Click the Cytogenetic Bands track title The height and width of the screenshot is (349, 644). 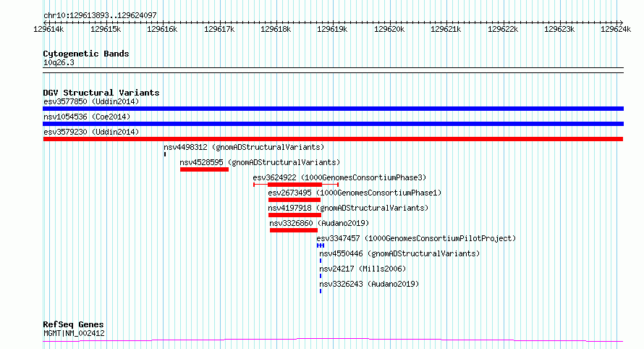pyautogui.click(x=86, y=54)
